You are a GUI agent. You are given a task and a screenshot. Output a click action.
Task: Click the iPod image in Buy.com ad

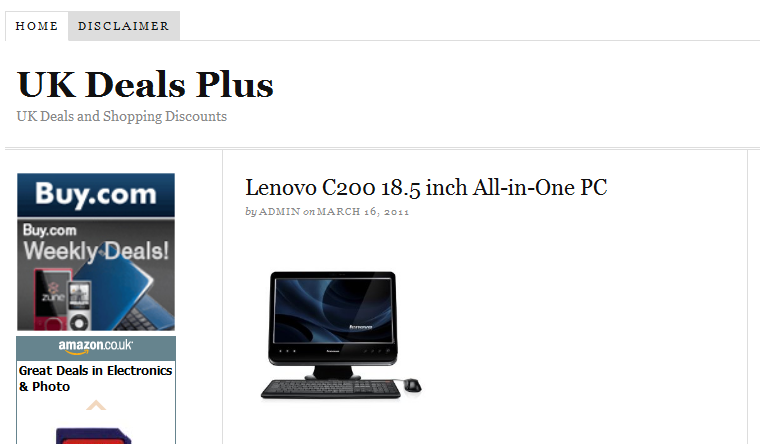tap(78, 305)
